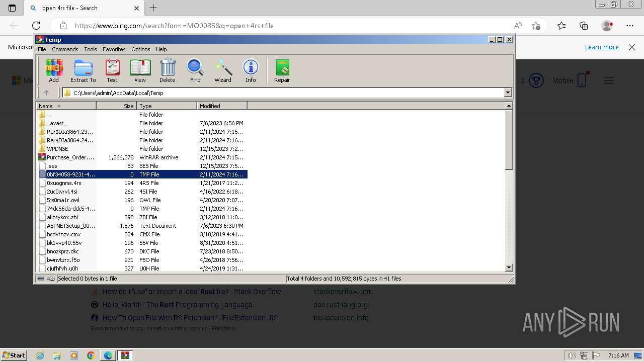This screenshot has height=362, width=644.
Task: Select the bk1vvp40.55v file
Action: click(x=142, y=243)
